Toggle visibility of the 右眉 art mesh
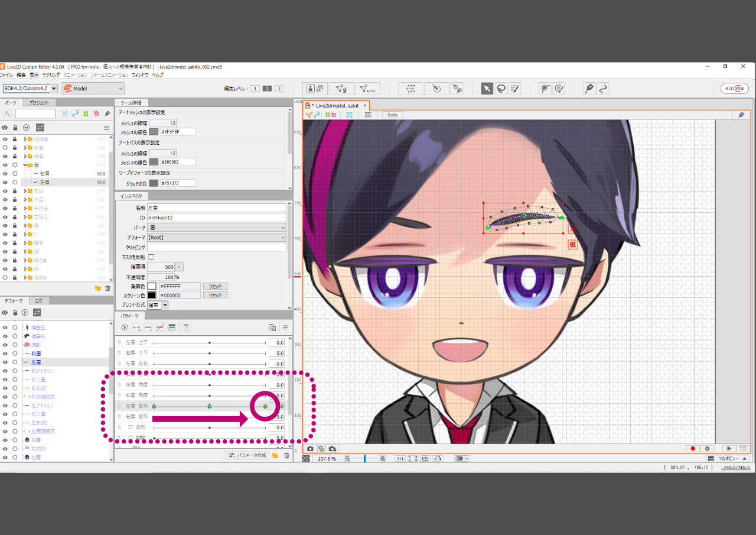Screen dimensions: 756x535 point(5,174)
